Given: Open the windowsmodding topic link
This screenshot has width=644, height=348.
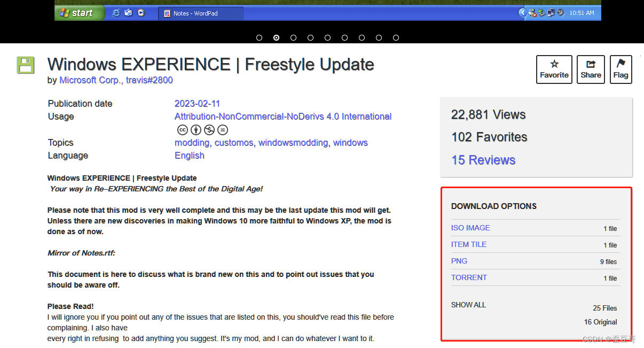Looking at the screenshot, I should point(293,143).
